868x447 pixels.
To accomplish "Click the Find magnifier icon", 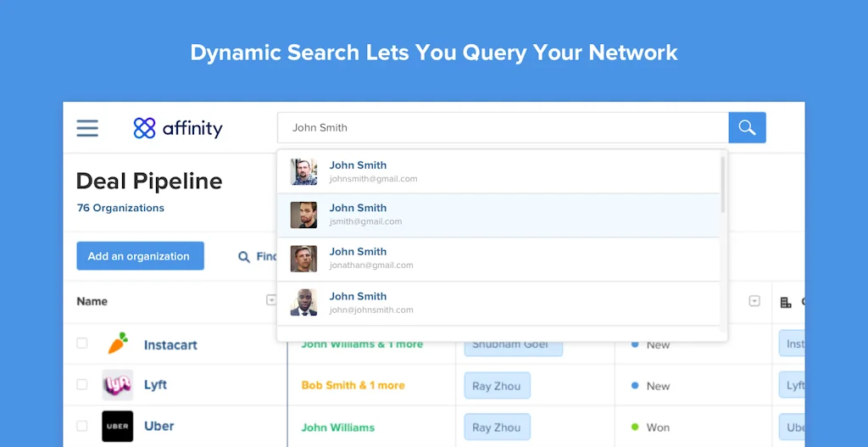I will point(244,256).
